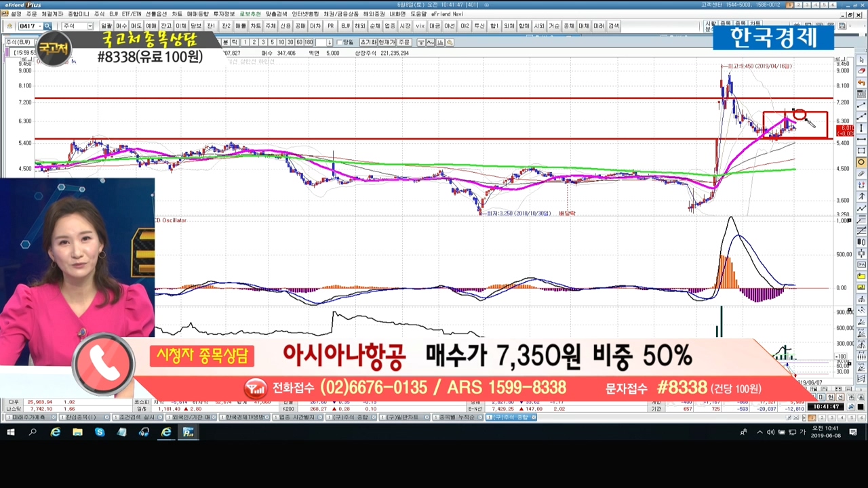
Task: Click the undo arrow icon in right toolbar
Action: (x=861, y=83)
